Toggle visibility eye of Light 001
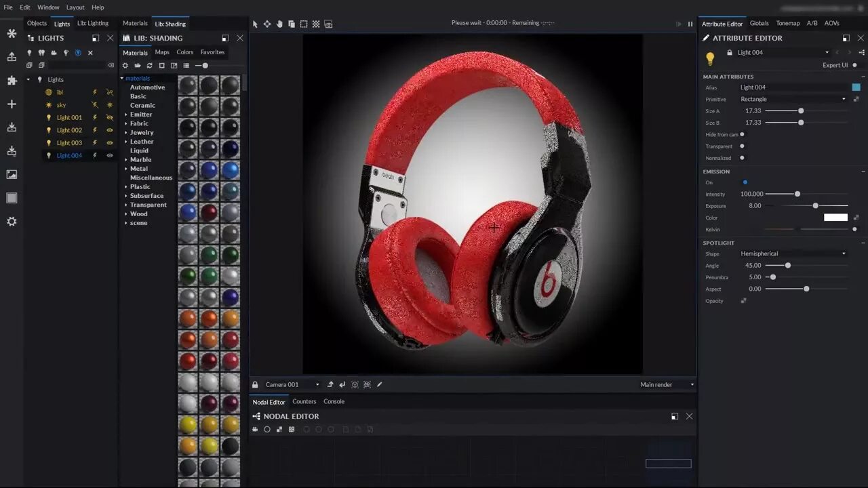The image size is (868, 488). point(110,117)
